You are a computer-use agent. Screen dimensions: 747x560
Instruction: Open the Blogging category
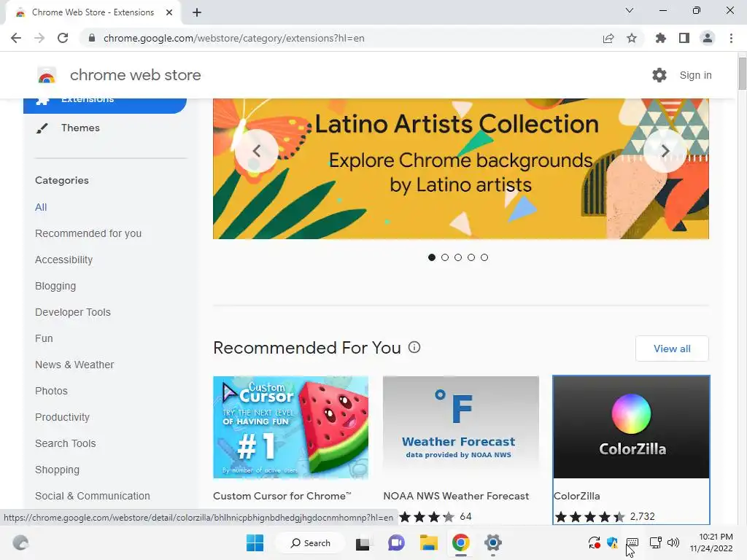[55, 286]
